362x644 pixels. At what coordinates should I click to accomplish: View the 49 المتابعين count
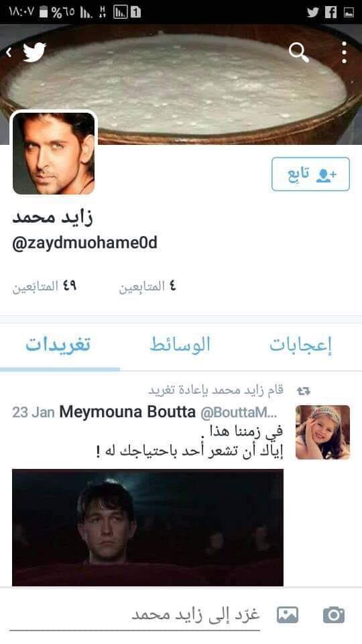44,286
